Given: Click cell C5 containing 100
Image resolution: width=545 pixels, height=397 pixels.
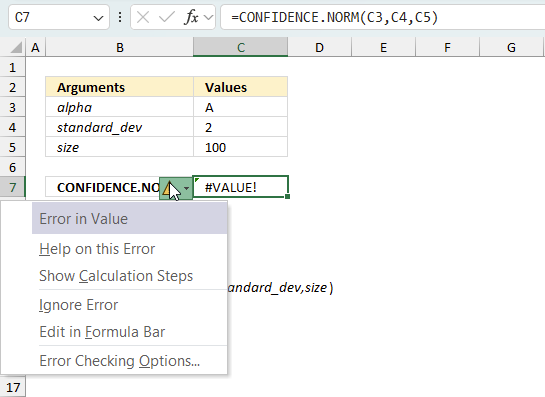Looking at the screenshot, I should tap(241, 147).
